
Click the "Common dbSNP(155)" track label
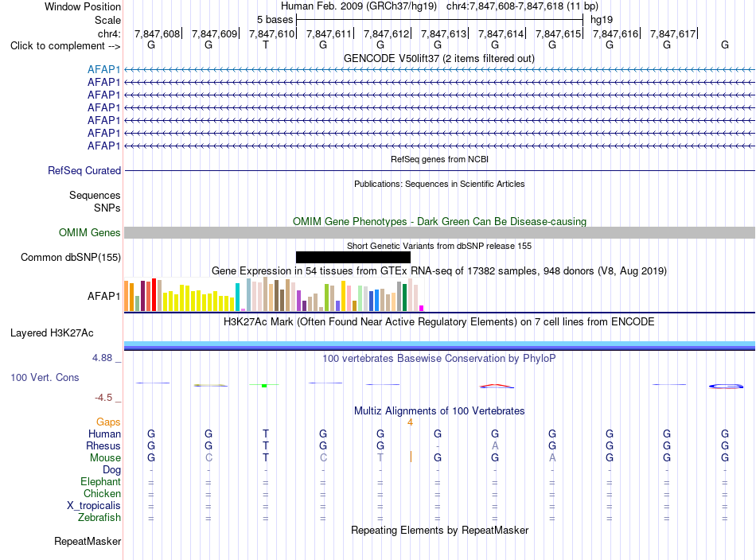click(x=70, y=258)
